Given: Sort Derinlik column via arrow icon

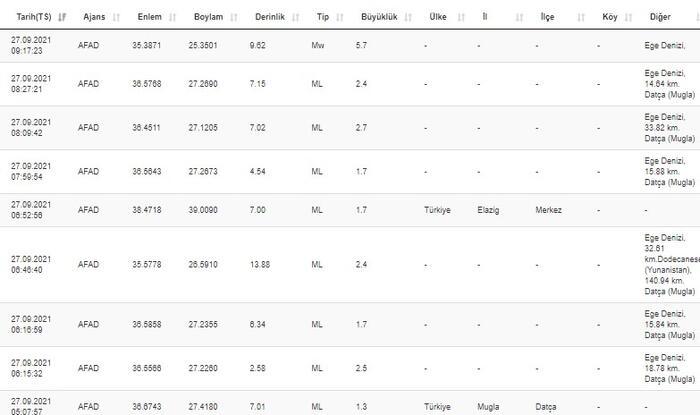Looking at the screenshot, I should pos(296,17).
